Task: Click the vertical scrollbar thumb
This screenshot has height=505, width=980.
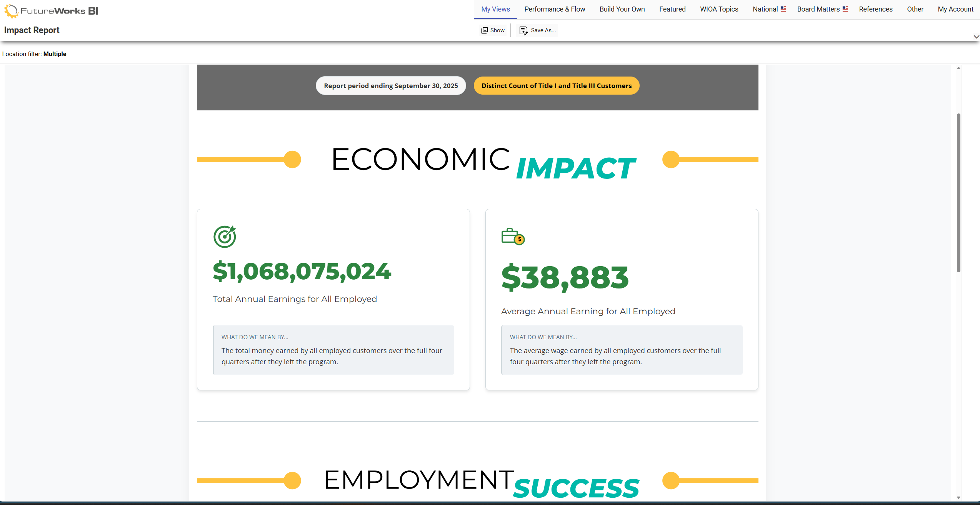Action: click(958, 192)
